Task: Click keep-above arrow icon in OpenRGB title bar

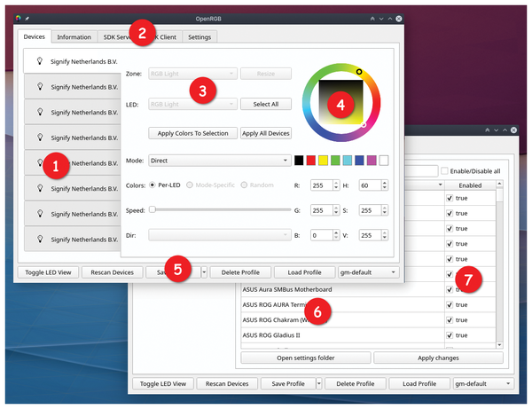Action: pyautogui.click(x=372, y=19)
